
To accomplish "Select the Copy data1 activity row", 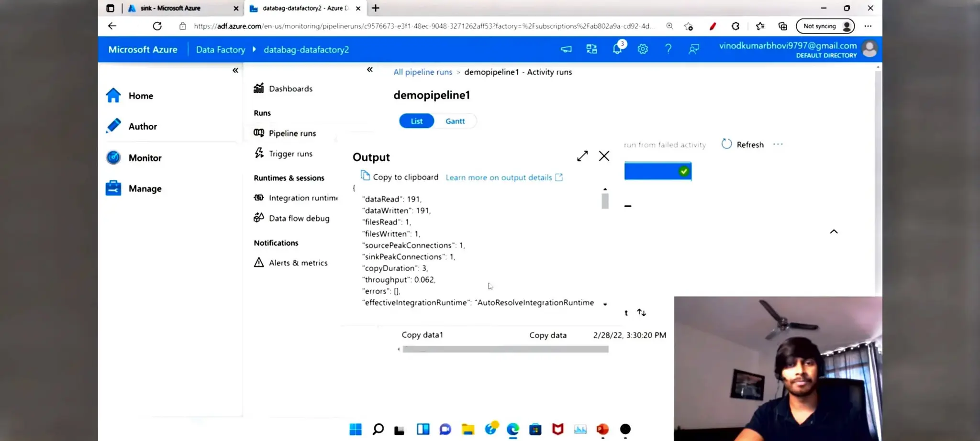I will click(422, 335).
